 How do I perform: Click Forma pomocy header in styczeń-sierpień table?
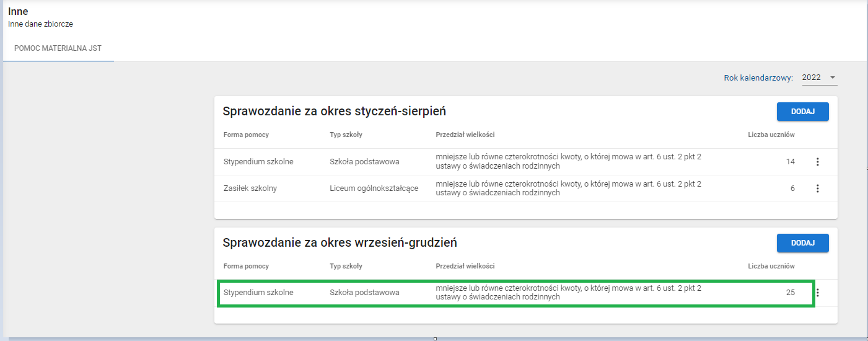[x=246, y=135]
